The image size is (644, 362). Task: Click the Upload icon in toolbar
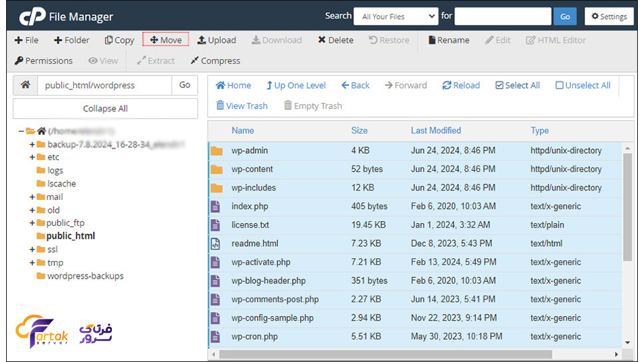point(216,40)
